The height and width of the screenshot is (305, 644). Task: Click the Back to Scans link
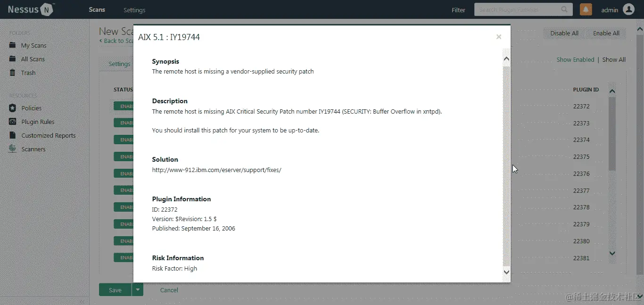pos(117,41)
